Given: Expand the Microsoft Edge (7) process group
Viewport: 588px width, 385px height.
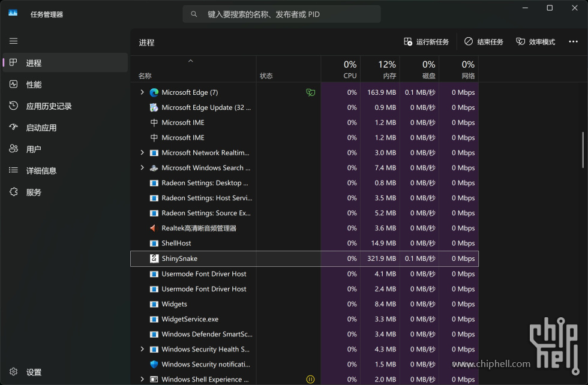Looking at the screenshot, I should tap(142, 92).
